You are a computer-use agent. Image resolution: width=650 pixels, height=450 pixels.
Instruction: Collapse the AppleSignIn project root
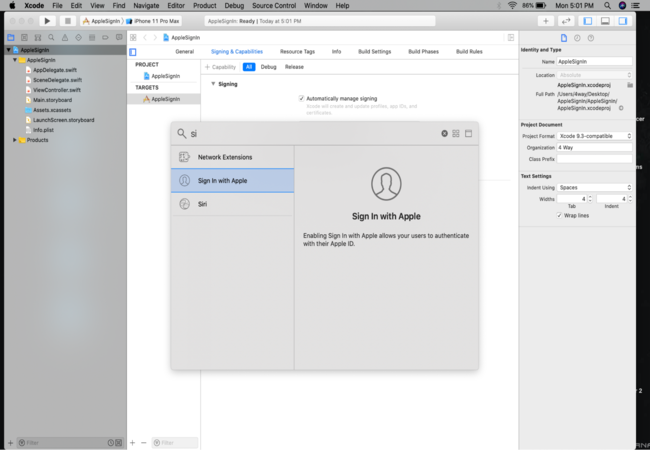click(8, 50)
